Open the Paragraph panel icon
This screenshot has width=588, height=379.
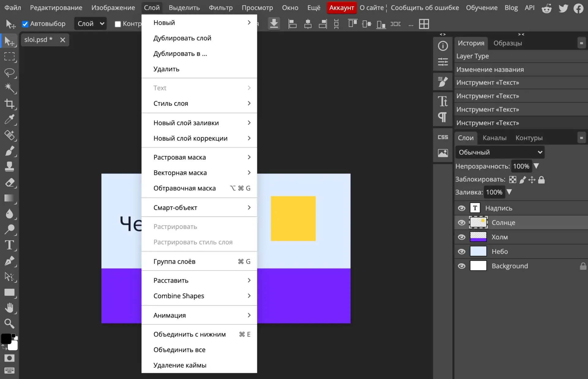click(x=443, y=117)
